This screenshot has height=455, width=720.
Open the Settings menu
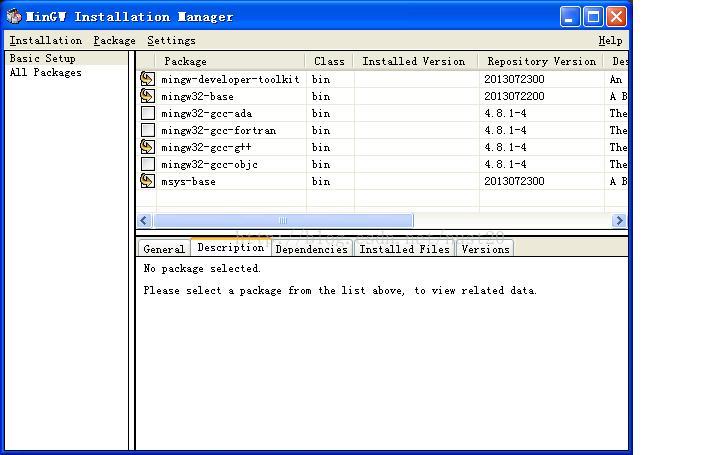tap(171, 40)
